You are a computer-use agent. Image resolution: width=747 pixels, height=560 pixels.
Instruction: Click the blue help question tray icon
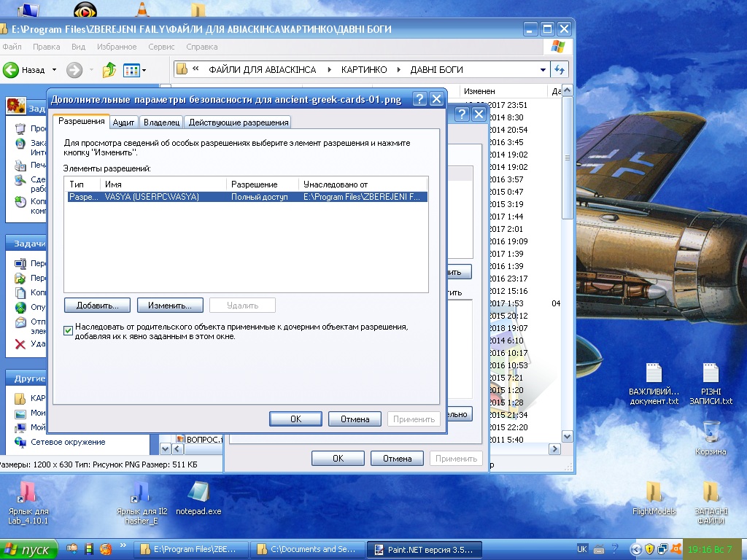pyautogui.click(x=614, y=549)
